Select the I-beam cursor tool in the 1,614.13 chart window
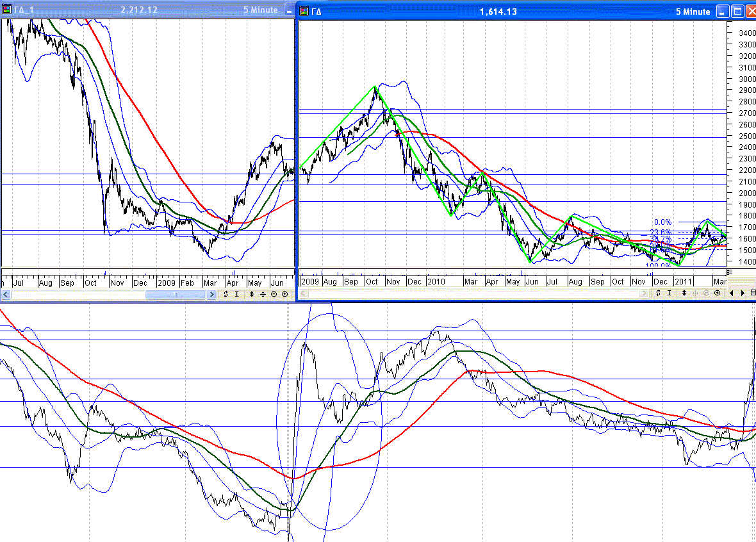 tap(669, 293)
